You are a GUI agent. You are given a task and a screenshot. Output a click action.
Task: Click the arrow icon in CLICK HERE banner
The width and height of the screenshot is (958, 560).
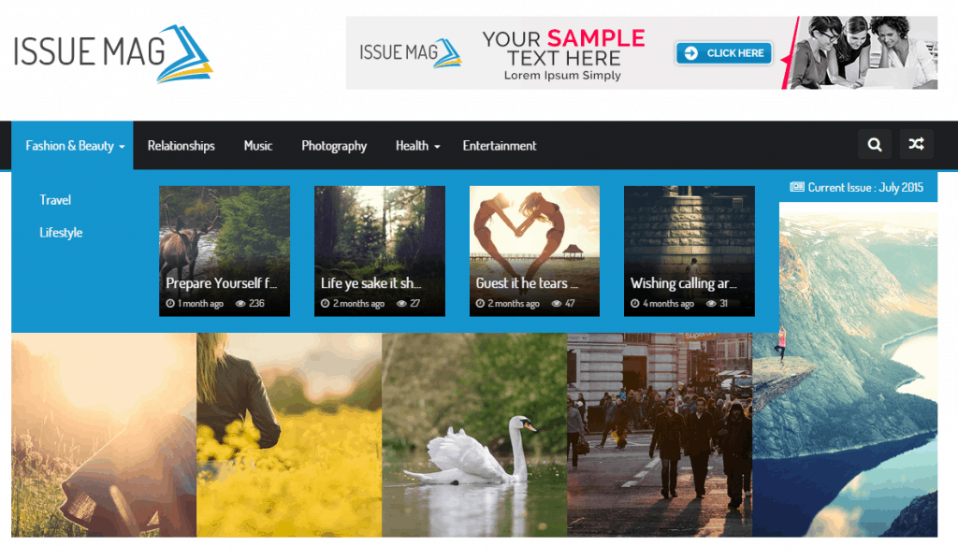point(691,53)
